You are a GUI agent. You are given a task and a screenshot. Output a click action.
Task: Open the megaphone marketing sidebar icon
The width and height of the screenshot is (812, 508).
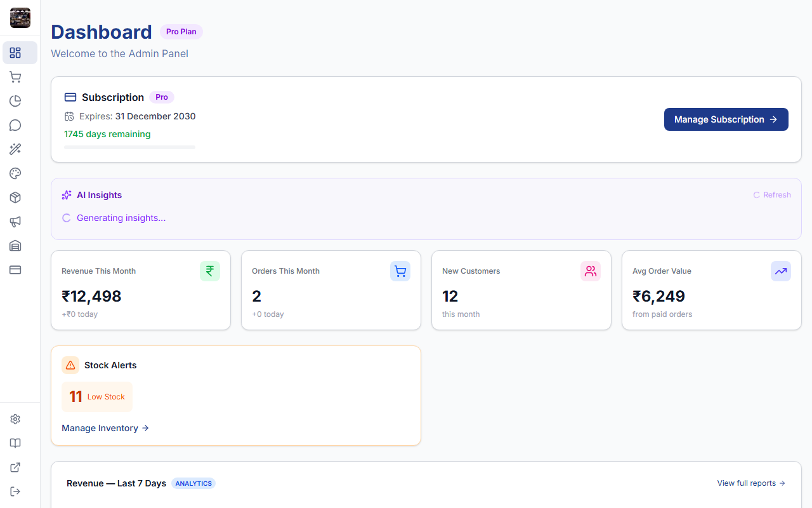(x=15, y=222)
